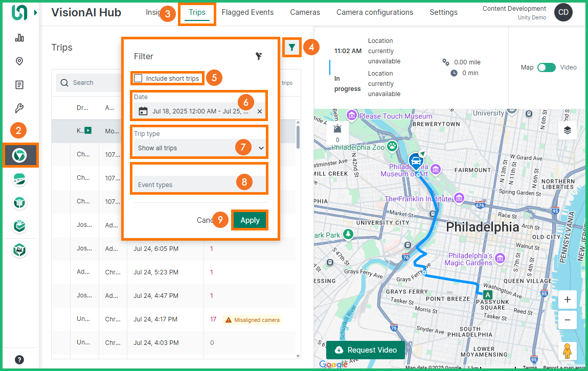Click the map layers icon
588x371 pixels.
click(x=567, y=130)
